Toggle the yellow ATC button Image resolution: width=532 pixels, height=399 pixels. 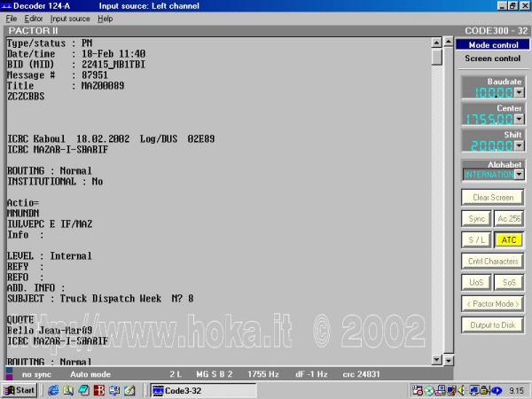[509, 240]
